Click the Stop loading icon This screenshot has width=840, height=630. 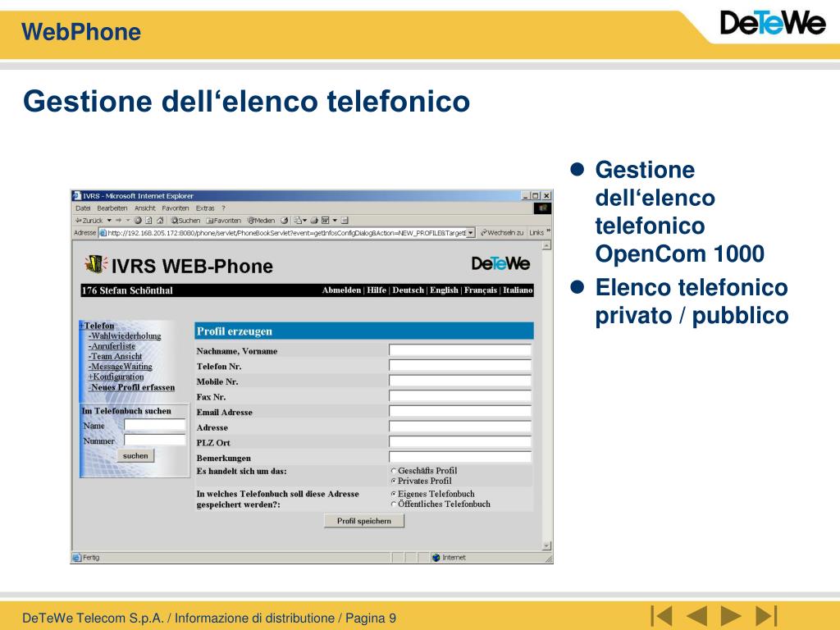(138, 220)
